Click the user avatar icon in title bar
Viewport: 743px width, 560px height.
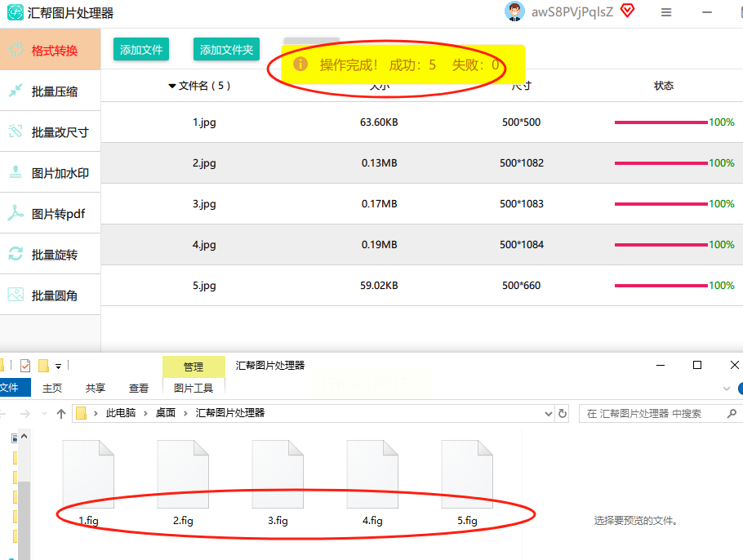coord(514,11)
